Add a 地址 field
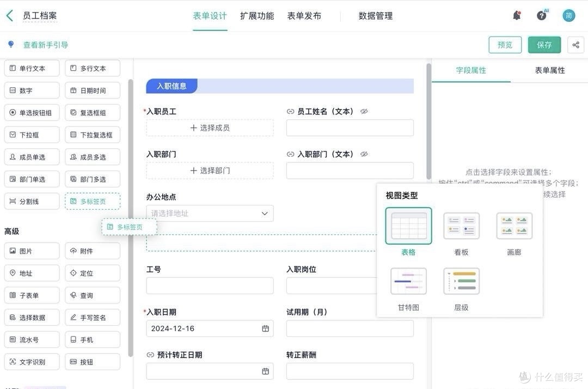 tap(32, 273)
